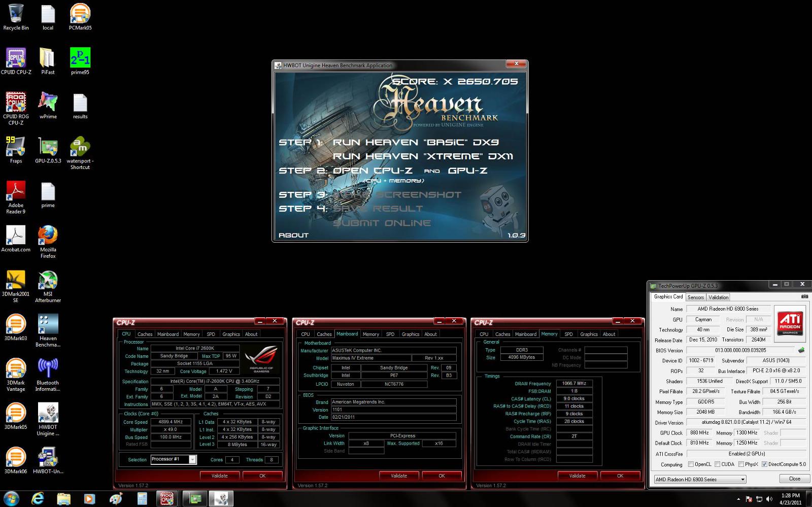Launch the prime95 desktop icon

pos(80,61)
